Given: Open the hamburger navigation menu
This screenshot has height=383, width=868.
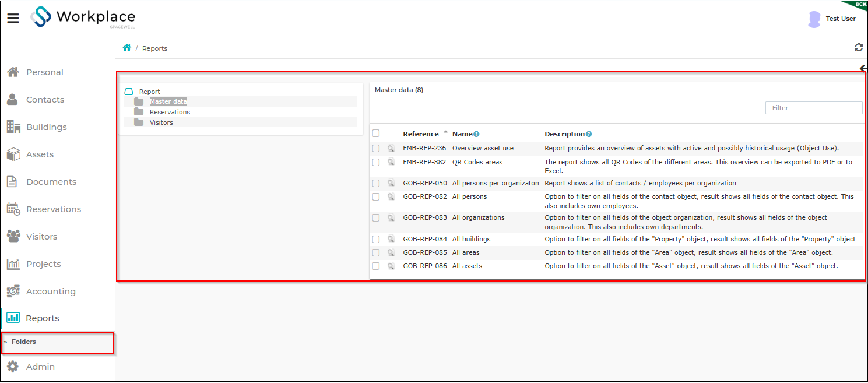Looking at the screenshot, I should tap(13, 19).
